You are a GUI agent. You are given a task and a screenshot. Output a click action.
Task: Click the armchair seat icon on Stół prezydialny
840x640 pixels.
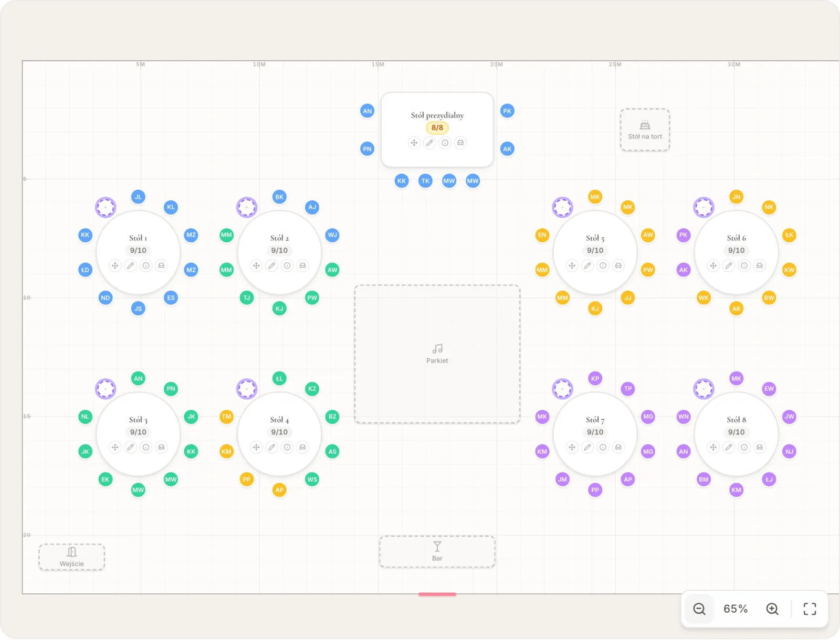(460, 143)
